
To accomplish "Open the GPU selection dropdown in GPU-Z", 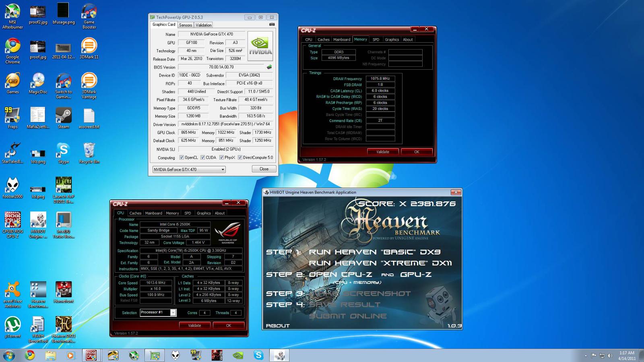I will point(189,170).
